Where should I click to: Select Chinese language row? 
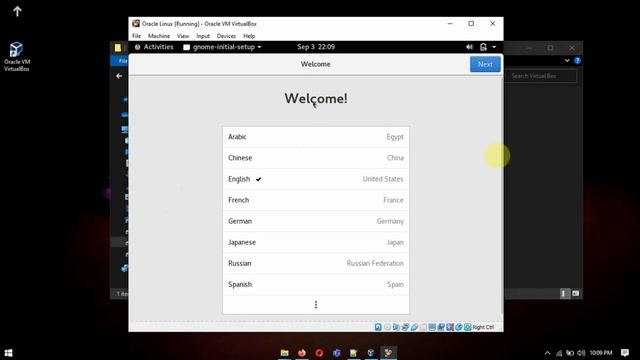click(316, 158)
